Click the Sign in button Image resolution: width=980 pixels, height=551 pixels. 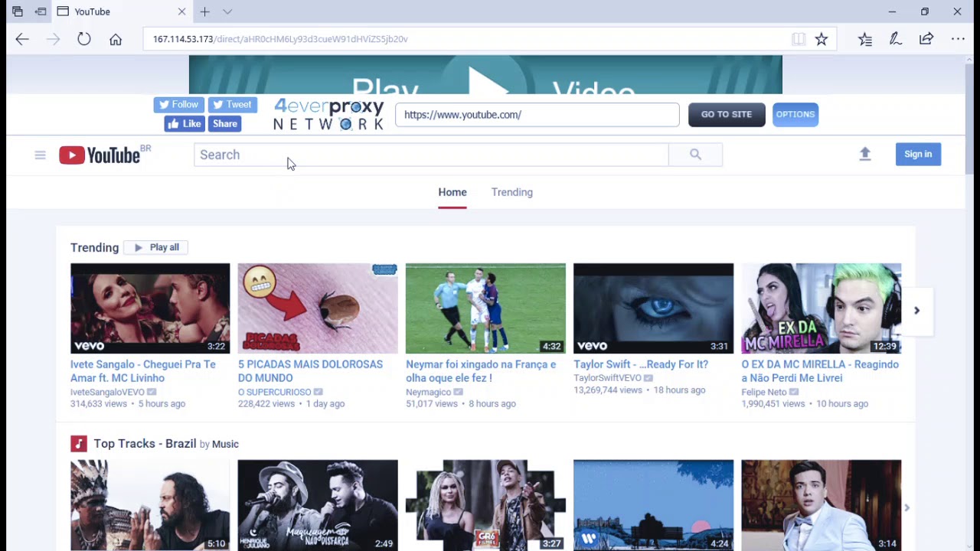918,155
